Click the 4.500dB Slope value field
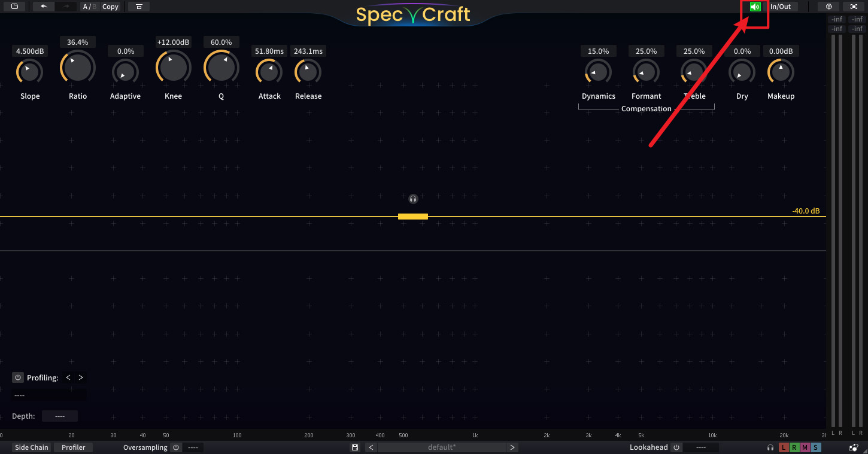 tap(30, 51)
